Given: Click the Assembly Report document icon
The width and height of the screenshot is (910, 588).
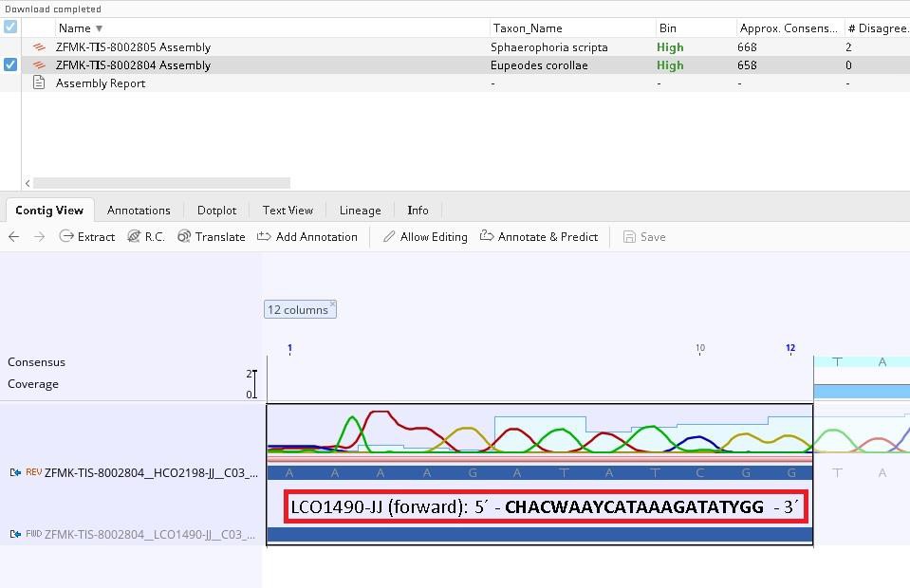Looking at the screenshot, I should [39, 83].
